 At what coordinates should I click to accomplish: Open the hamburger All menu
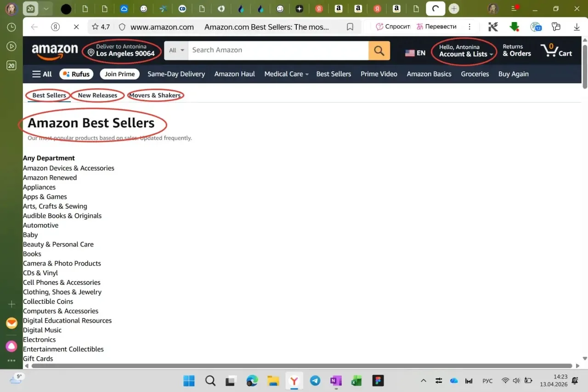pos(42,74)
